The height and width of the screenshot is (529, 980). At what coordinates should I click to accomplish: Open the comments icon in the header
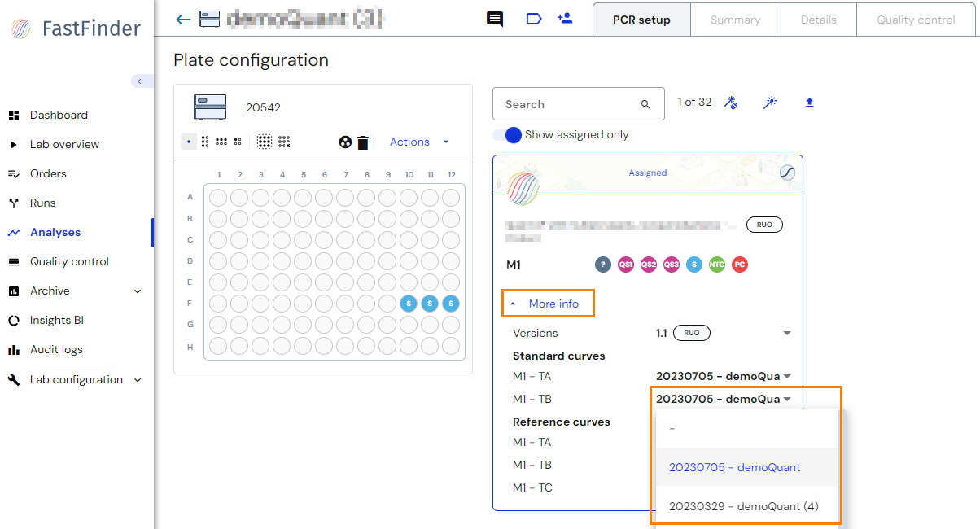click(494, 19)
